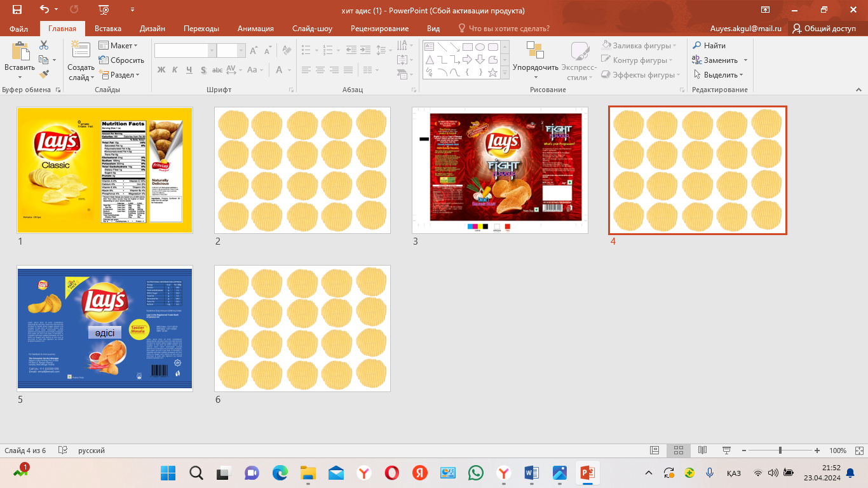Click the zoom slider handle
Image resolution: width=868 pixels, height=488 pixels.
point(780,451)
